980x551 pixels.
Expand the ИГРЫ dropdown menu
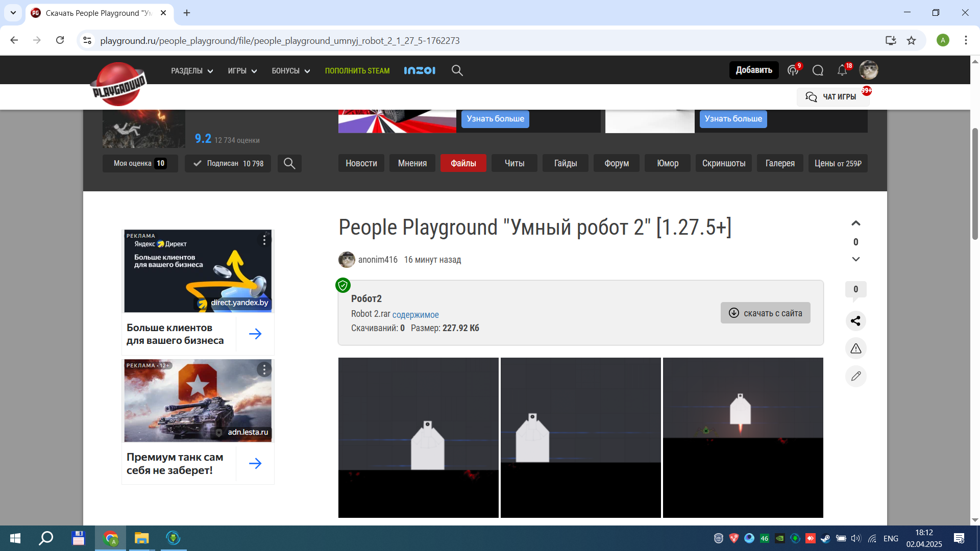[x=242, y=71]
